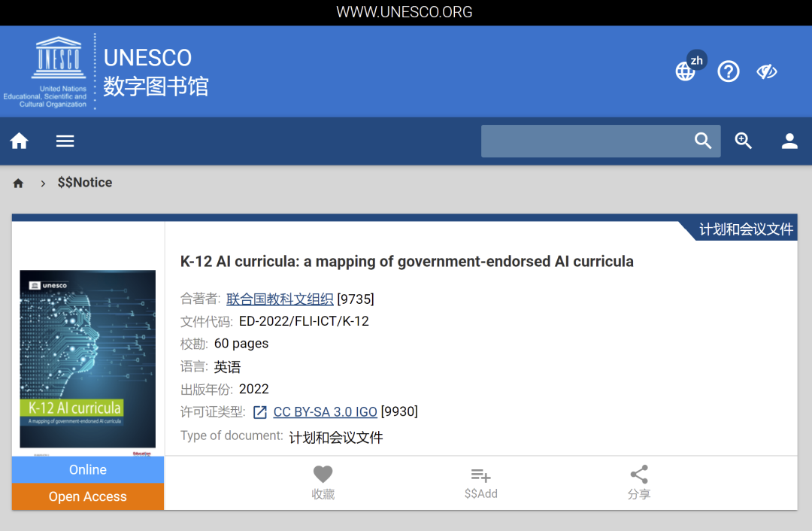
Task: Click the 计划和会议文件 category tag
Action: pyautogui.click(x=746, y=229)
